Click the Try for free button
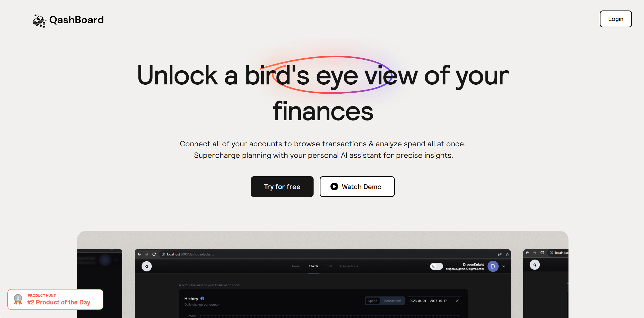Viewport: 644px width, 318px height. pyautogui.click(x=282, y=187)
